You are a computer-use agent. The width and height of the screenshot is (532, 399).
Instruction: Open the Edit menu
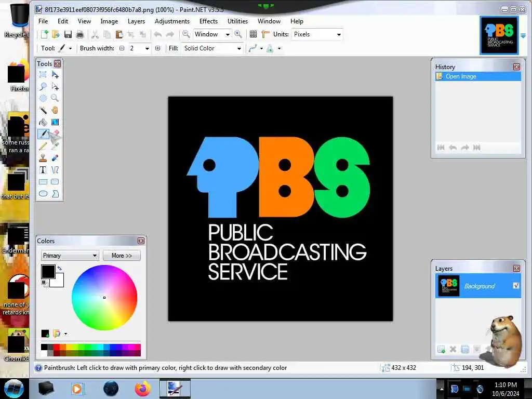click(63, 21)
